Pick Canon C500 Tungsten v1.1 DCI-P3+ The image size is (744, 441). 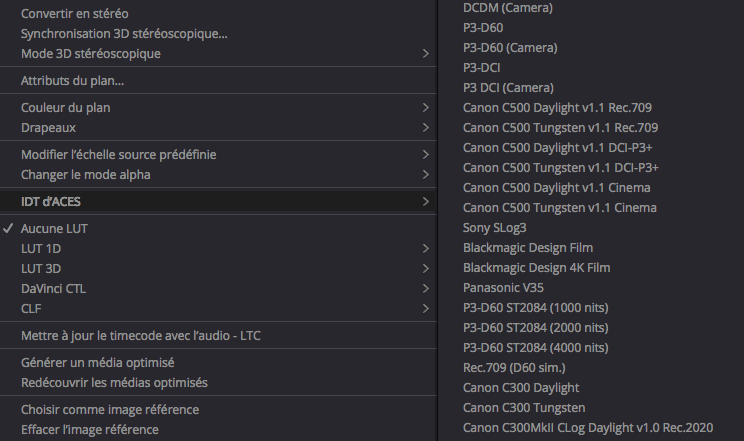click(561, 168)
